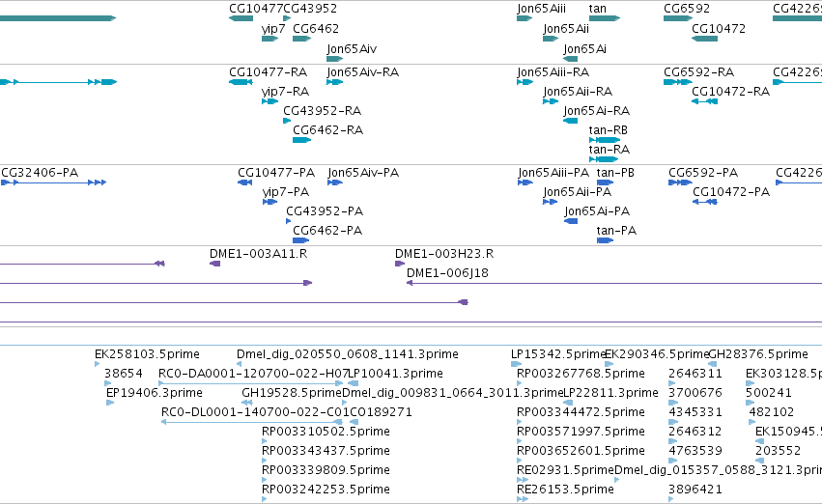Click the LP10041.3prime EST label
822x504 pixels.
pyautogui.click(x=396, y=374)
